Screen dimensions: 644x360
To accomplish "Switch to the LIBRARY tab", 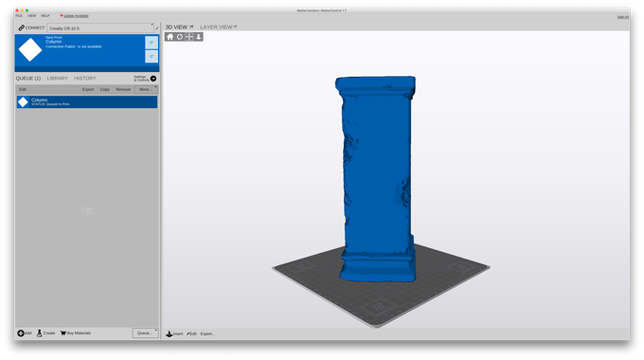I will point(58,78).
